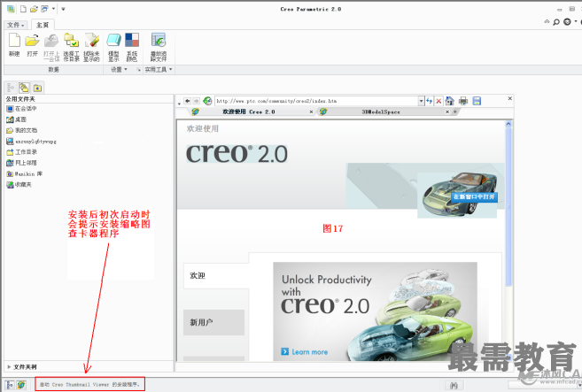
Task: Click 在新窗口中打开 (Open in new window) button
Action: 474,196
